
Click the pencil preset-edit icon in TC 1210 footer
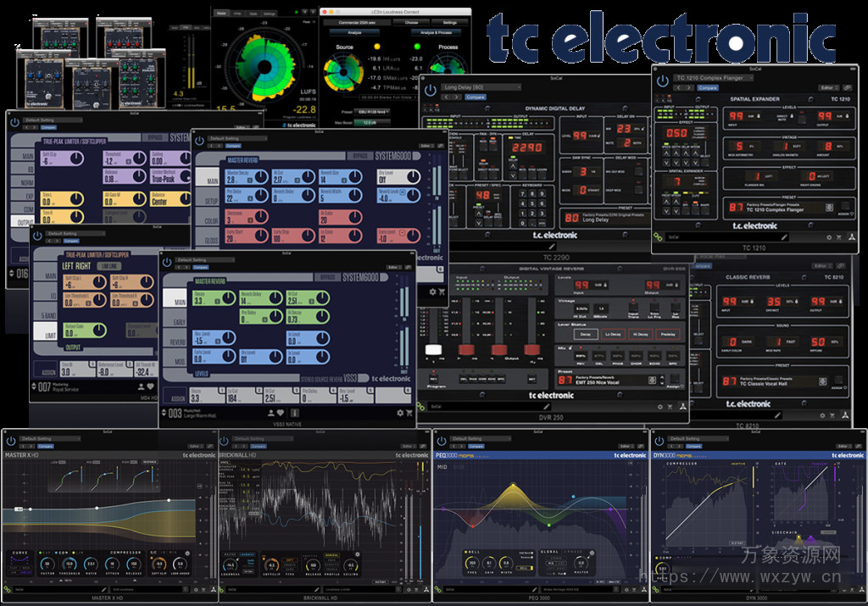pos(784,237)
